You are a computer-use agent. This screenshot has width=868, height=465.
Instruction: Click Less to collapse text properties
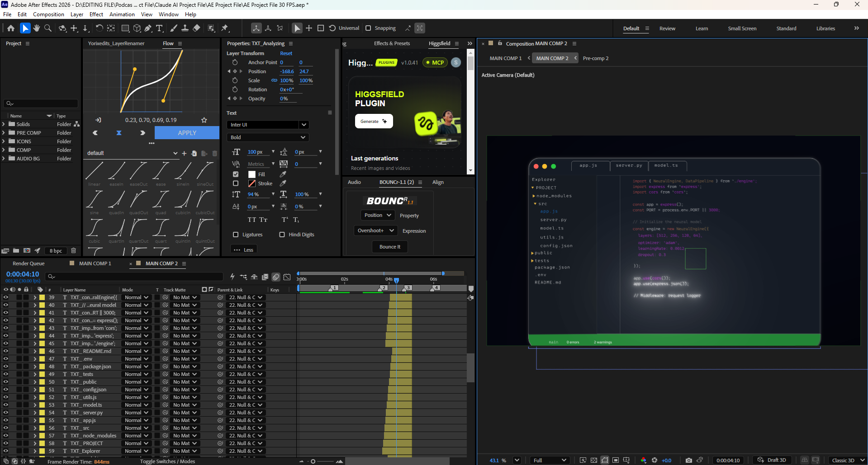tap(244, 250)
